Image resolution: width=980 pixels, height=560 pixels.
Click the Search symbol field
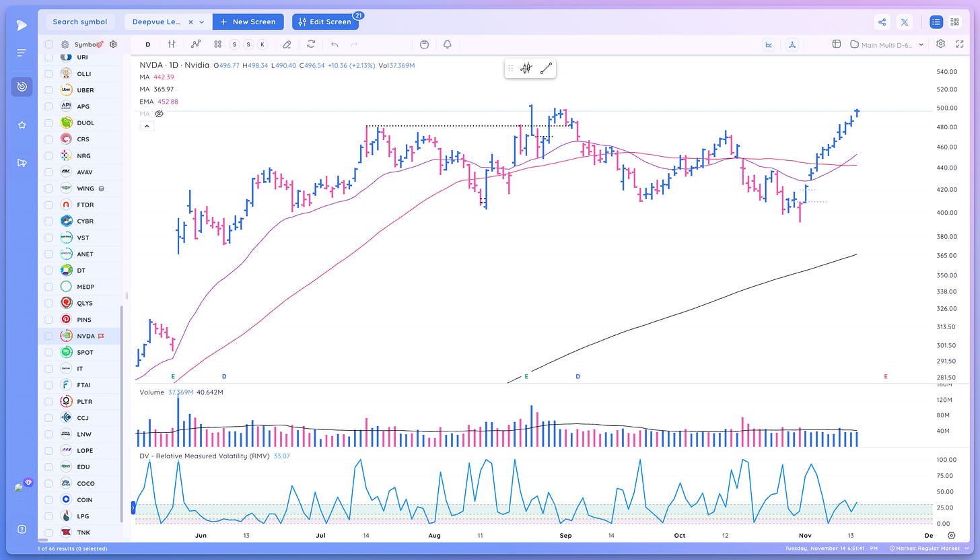point(80,22)
